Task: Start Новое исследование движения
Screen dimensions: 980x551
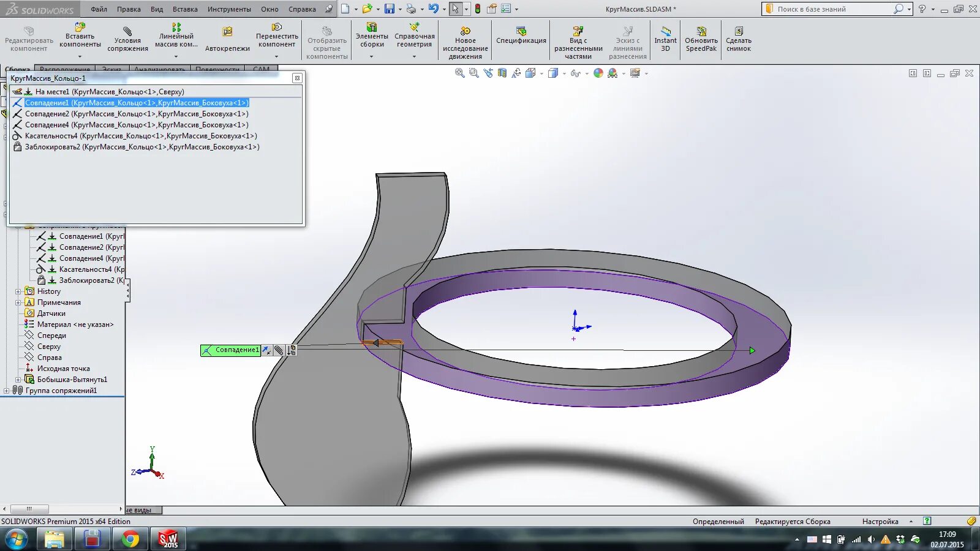Action: click(466, 43)
